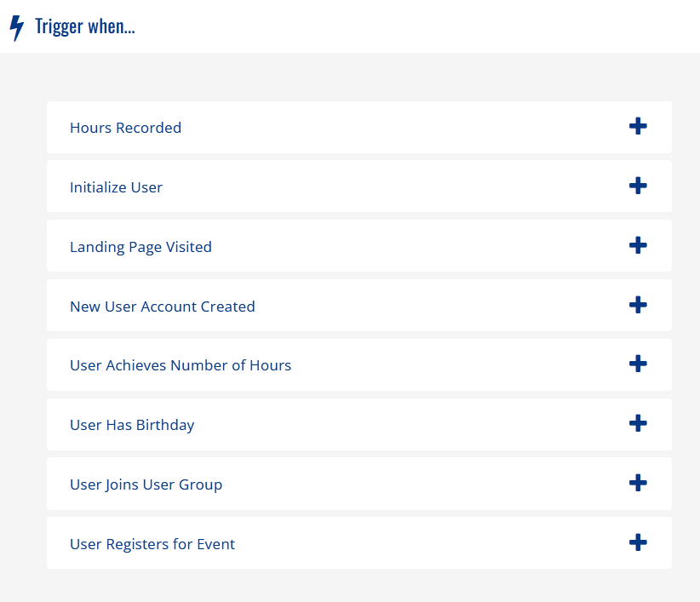Click the plus icon beside Landing Page Visited
Image resolution: width=700 pixels, height=602 pixels.
point(638,245)
